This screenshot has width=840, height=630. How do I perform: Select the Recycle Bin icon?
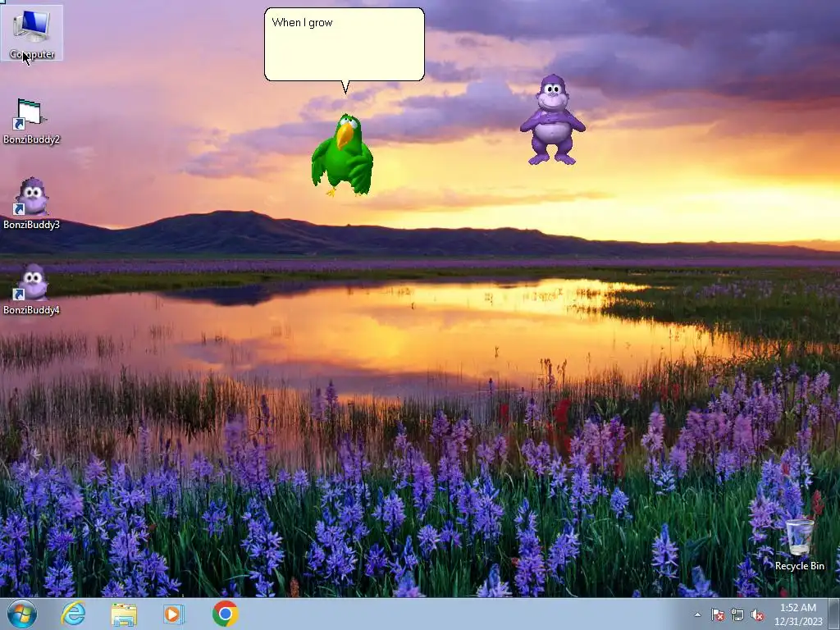point(799,545)
